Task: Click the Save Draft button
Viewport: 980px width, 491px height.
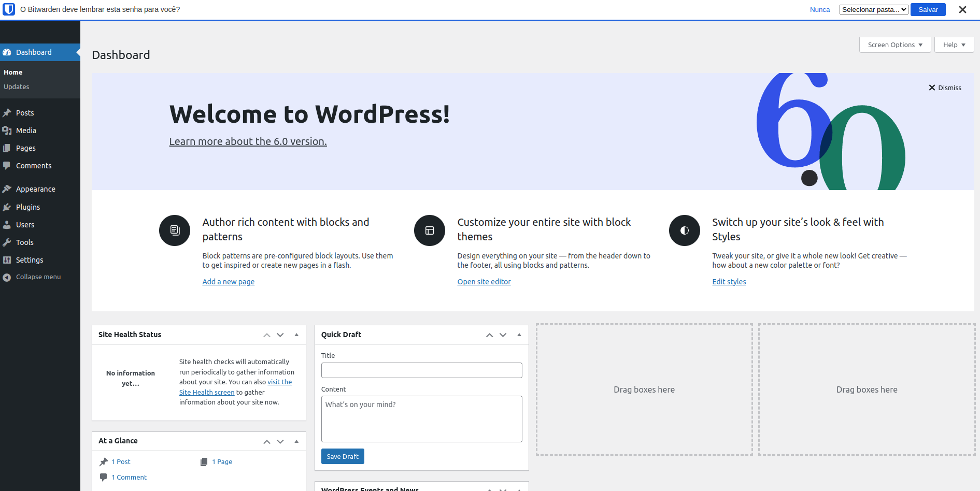Action: coord(342,456)
